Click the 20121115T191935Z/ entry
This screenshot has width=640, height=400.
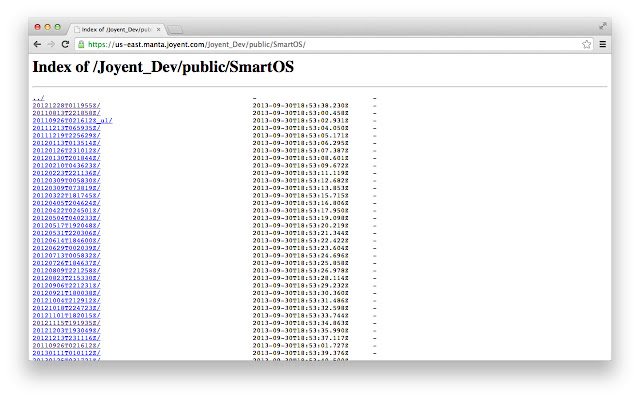click(67, 323)
